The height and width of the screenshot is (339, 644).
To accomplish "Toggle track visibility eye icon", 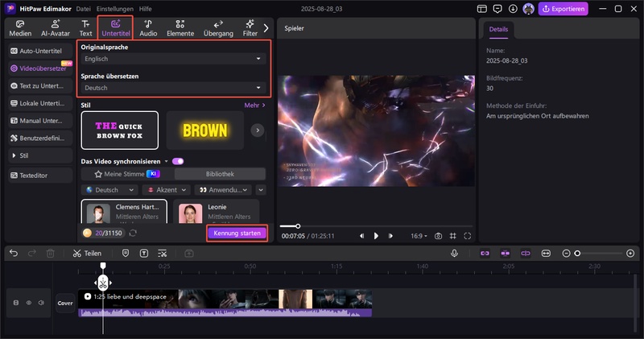I will (x=29, y=303).
